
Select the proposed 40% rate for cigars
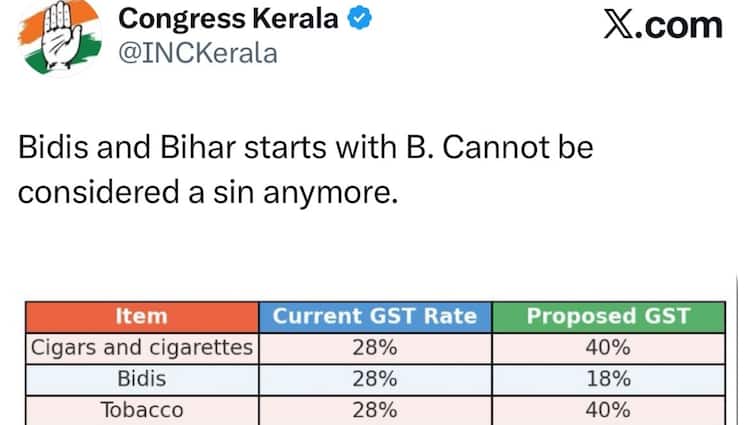tap(608, 348)
